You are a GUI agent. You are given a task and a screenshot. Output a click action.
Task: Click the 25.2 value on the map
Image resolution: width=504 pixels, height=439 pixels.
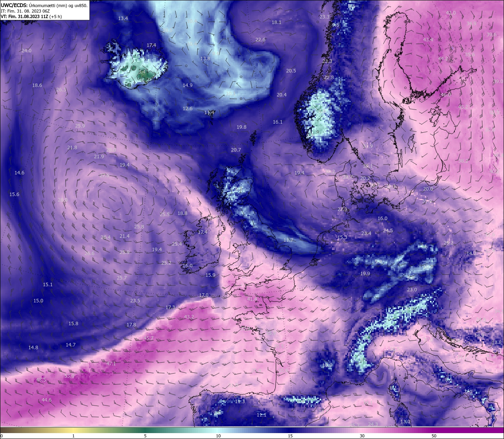[x=166, y=263]
